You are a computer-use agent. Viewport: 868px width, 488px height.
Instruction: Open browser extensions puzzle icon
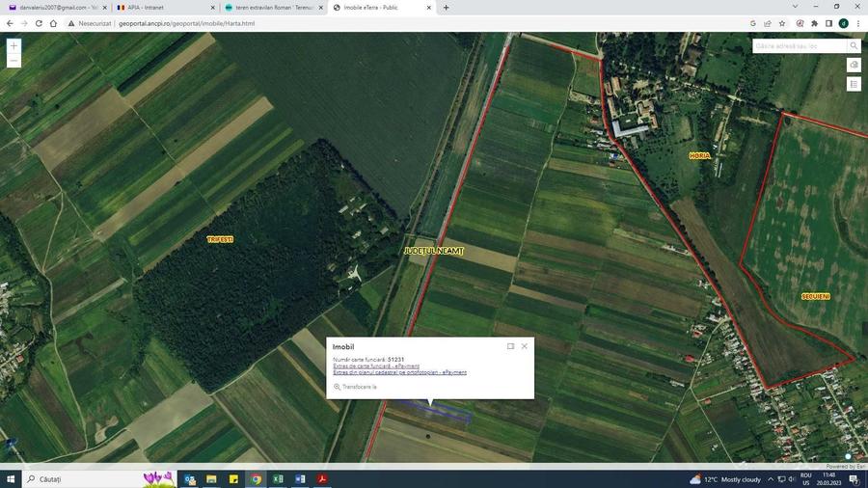point(814,24)
